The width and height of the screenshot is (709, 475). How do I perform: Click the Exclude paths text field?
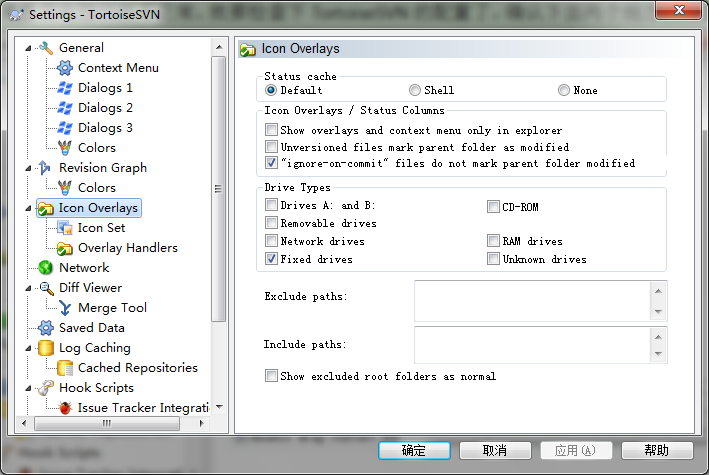(533, 301)
